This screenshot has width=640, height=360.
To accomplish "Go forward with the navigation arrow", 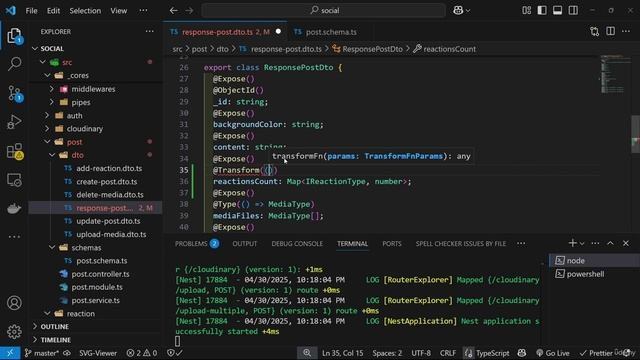I will point(189,11).
